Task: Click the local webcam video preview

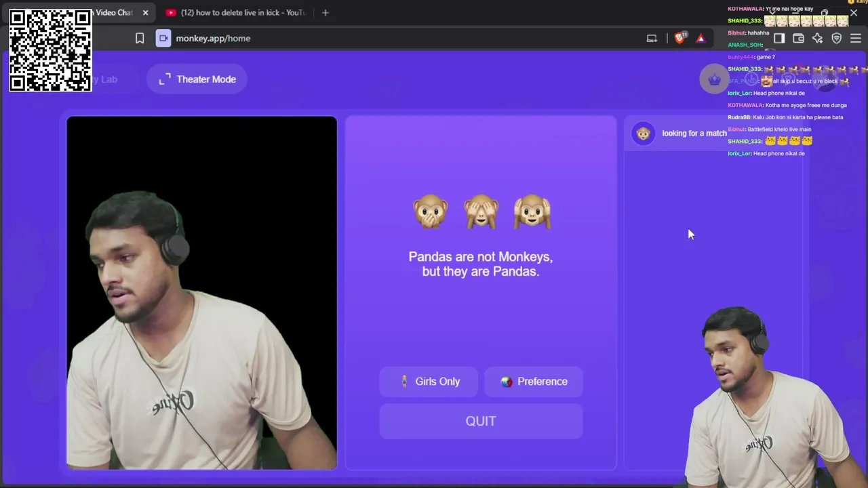Action: [x=201, y=293]
